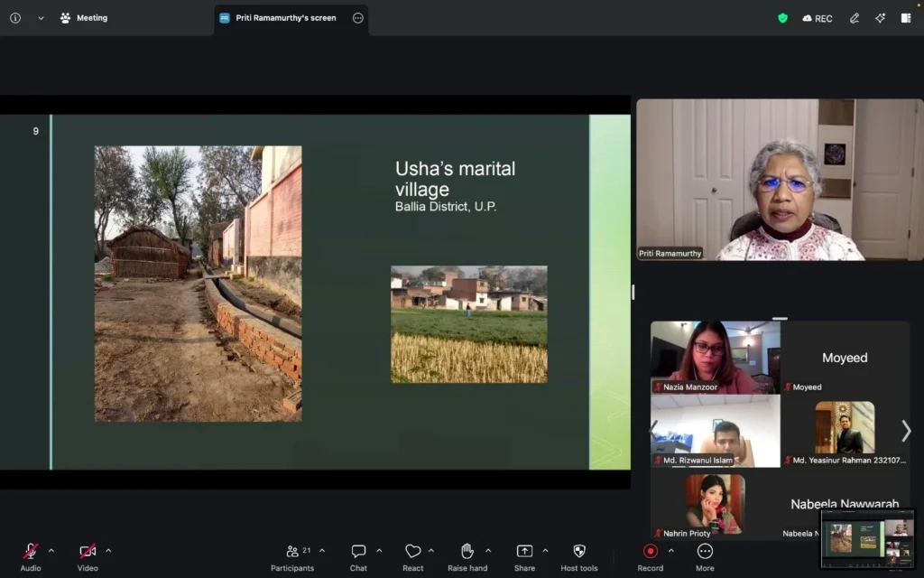Open the AI Companion sparkle icon
The height and width of the screenshot is (578, 924).
(x=880, y=17)
